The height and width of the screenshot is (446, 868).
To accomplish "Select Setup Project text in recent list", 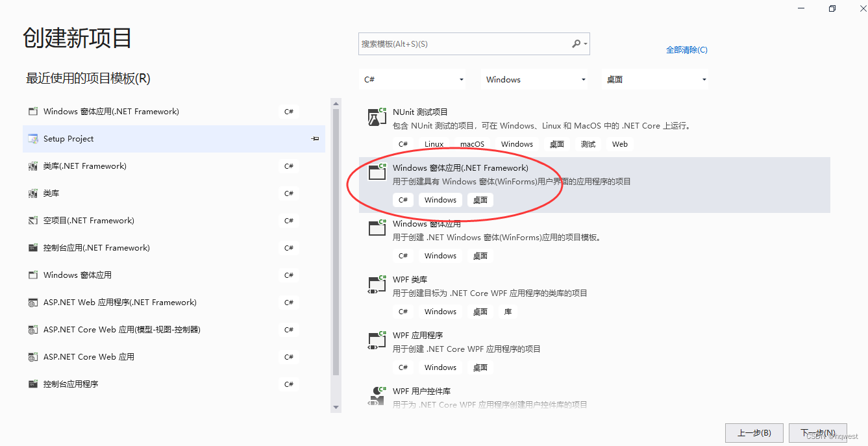I will click(x=68, y=139).
